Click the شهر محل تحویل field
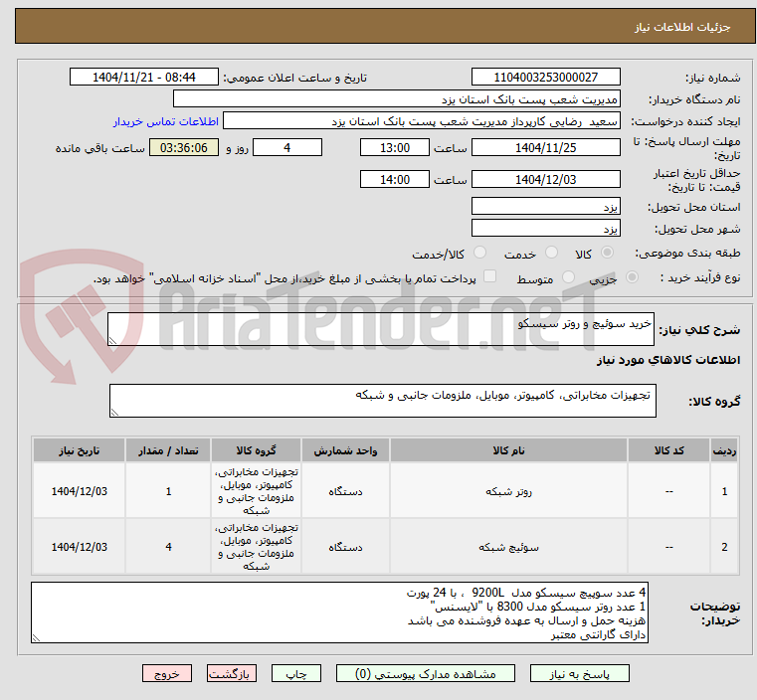 click(545, 228)
